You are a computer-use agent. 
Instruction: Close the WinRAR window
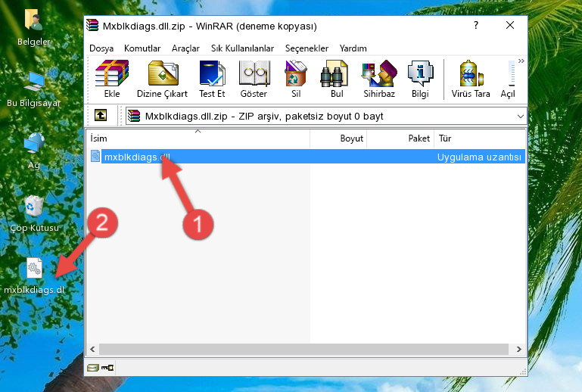tap(510, 25)
